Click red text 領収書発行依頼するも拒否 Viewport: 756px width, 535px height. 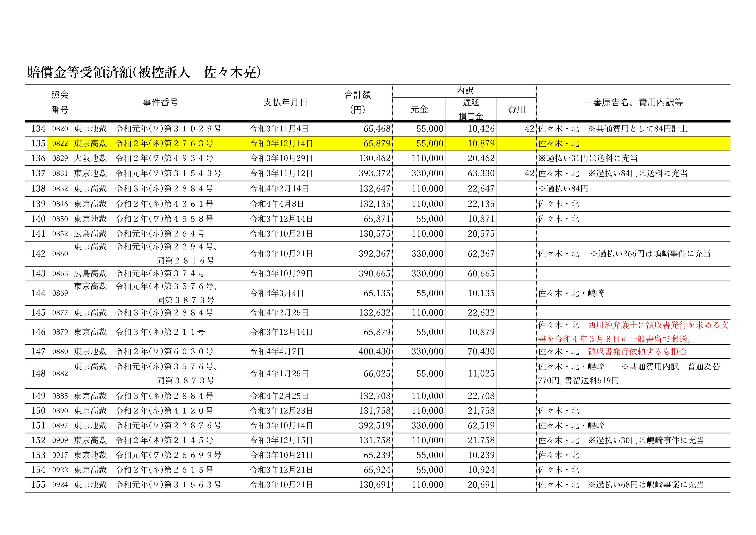point(637,351)
